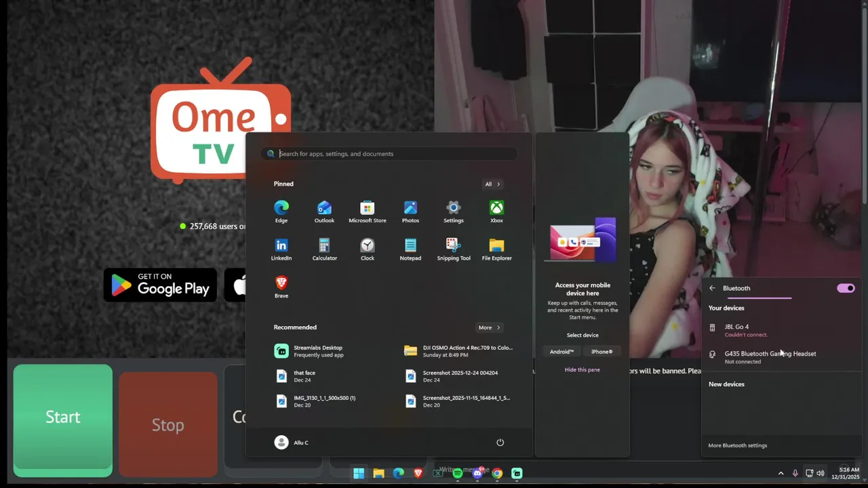Select G435 Bluetooth Gaming Headset
This screenshot has width=868, height=488.
point(781,357)
